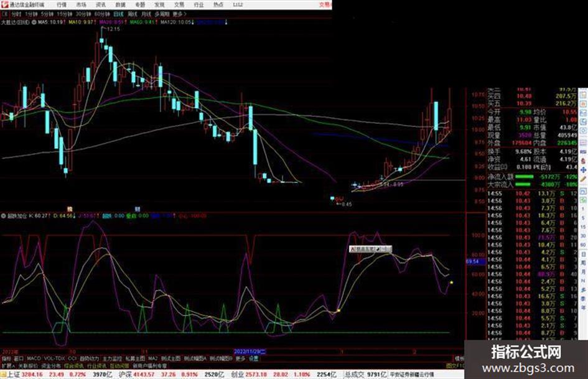The width and height of the screenshot is (588, 379).
Task: Expand the 扩展 panel
Action: pos(8,365)
